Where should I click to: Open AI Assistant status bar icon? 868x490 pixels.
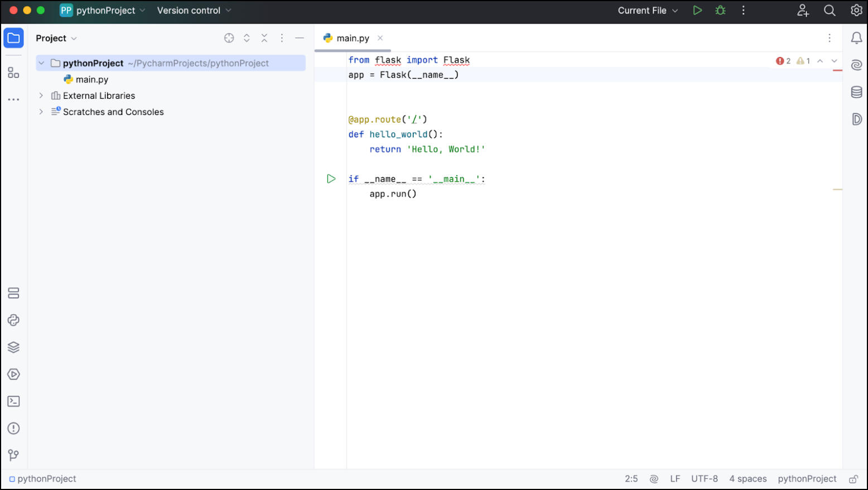654,479
